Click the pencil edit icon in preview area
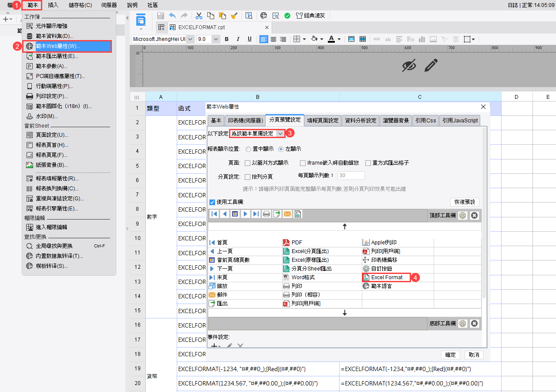The image size is (556, 392). [431, 66]
